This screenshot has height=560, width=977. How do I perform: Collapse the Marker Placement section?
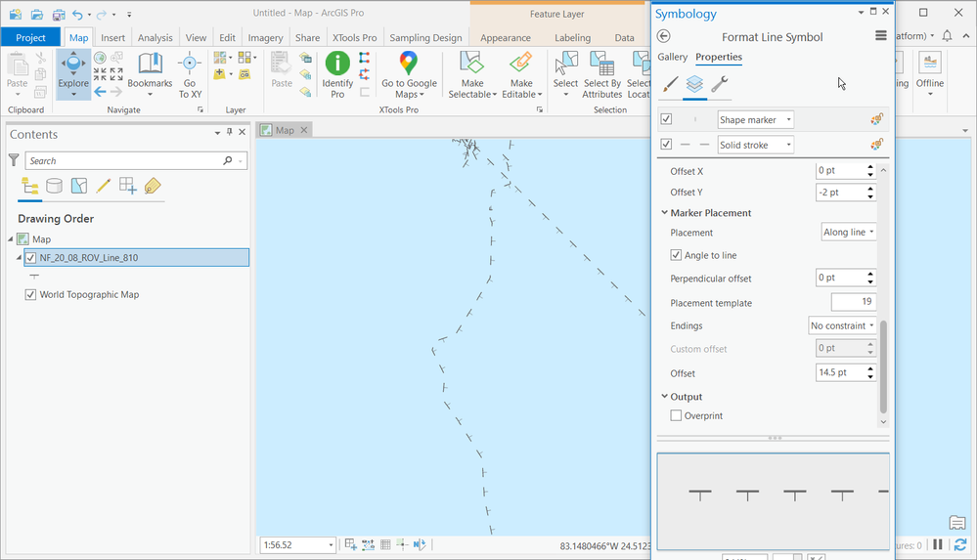tap(665, 212)
